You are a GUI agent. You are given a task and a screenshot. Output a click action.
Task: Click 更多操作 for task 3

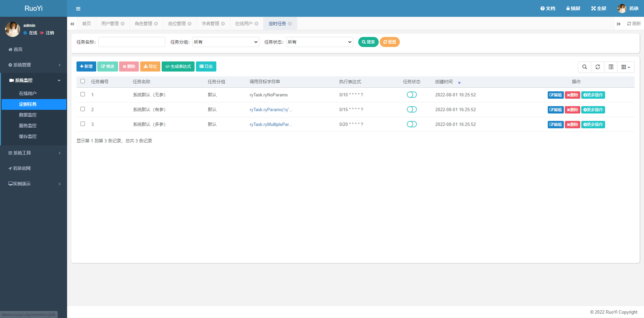coord(593,125)
